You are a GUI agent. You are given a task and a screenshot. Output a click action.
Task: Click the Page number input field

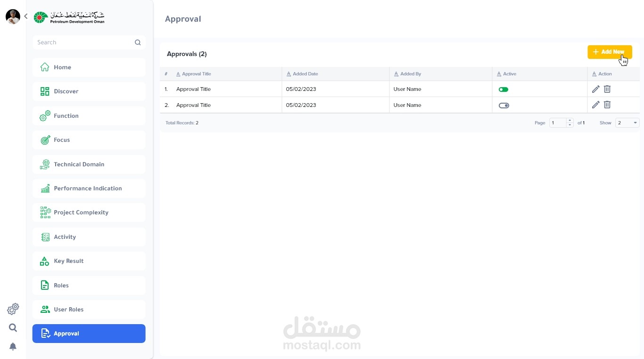(x=558, y=123)
